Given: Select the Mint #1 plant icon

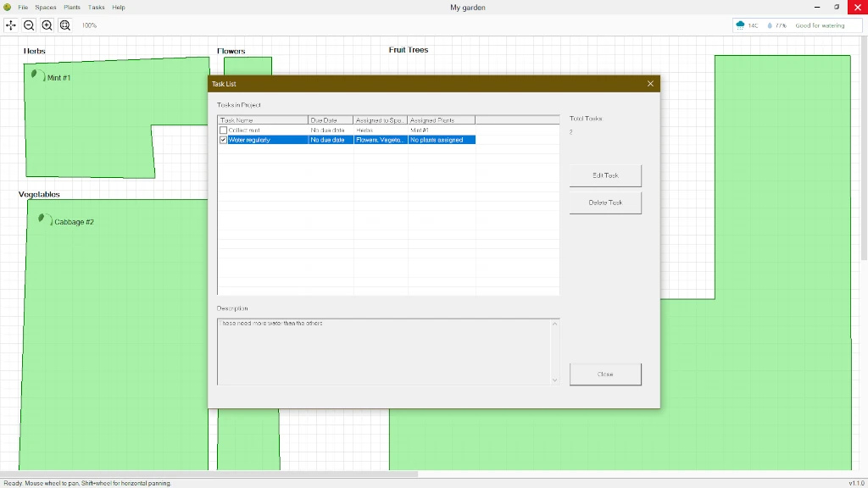Looking at the screenshot, I should point(36,75).
